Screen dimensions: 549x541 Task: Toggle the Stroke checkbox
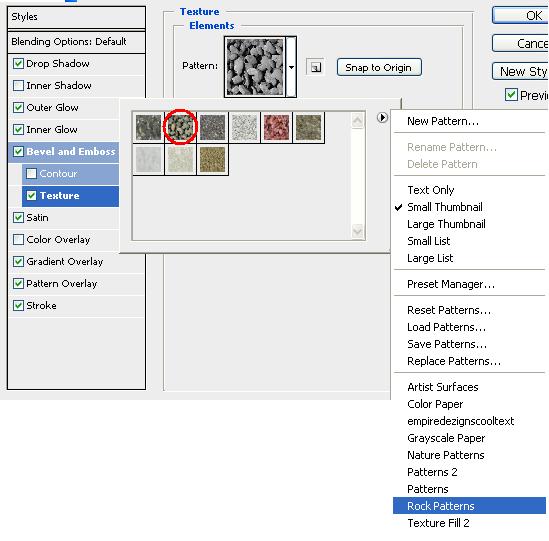pos(18,306)
